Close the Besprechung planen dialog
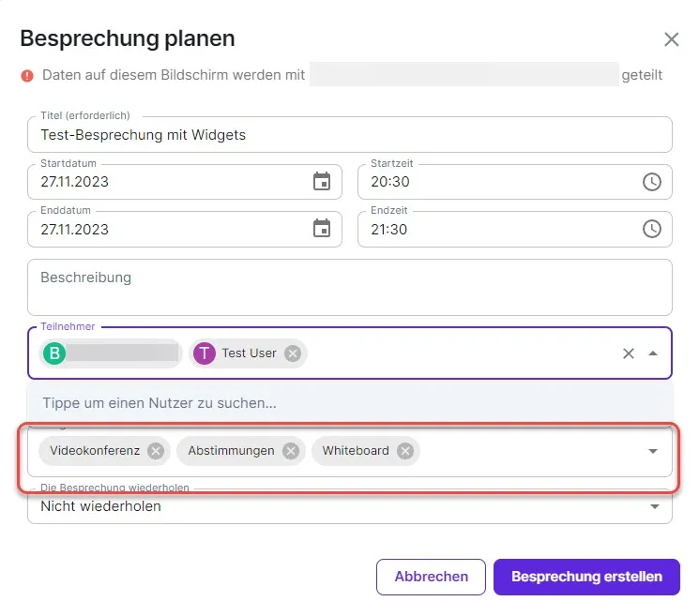The height and width of the screenshot is (616, 699). pyautogui.click(x=672, y=39)
